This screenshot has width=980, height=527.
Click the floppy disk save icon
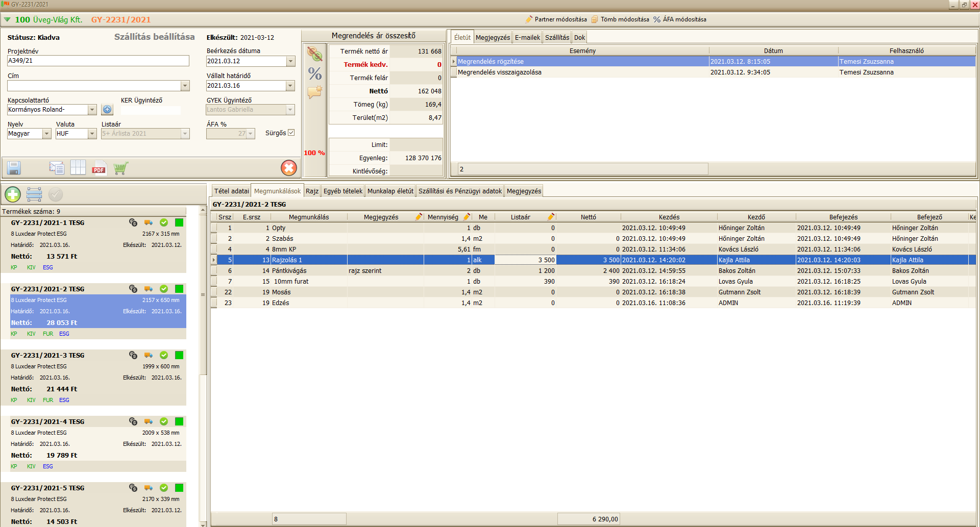[14, 168]
